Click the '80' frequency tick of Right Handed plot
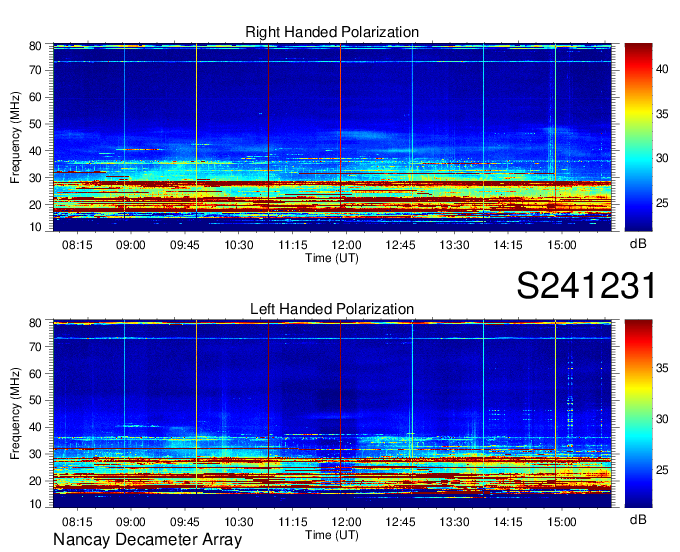Viewport: 680px width, 552px height. (x=35, y=46)
